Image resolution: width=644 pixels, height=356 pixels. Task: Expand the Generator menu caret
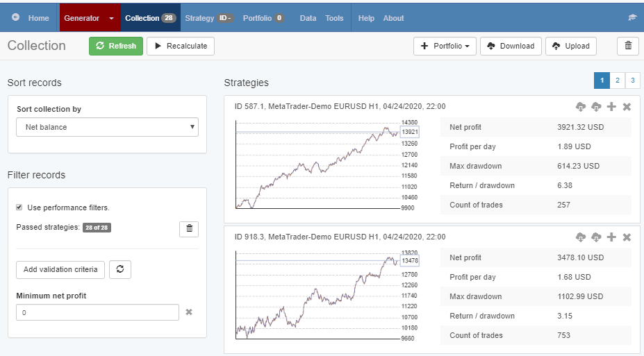111,18
